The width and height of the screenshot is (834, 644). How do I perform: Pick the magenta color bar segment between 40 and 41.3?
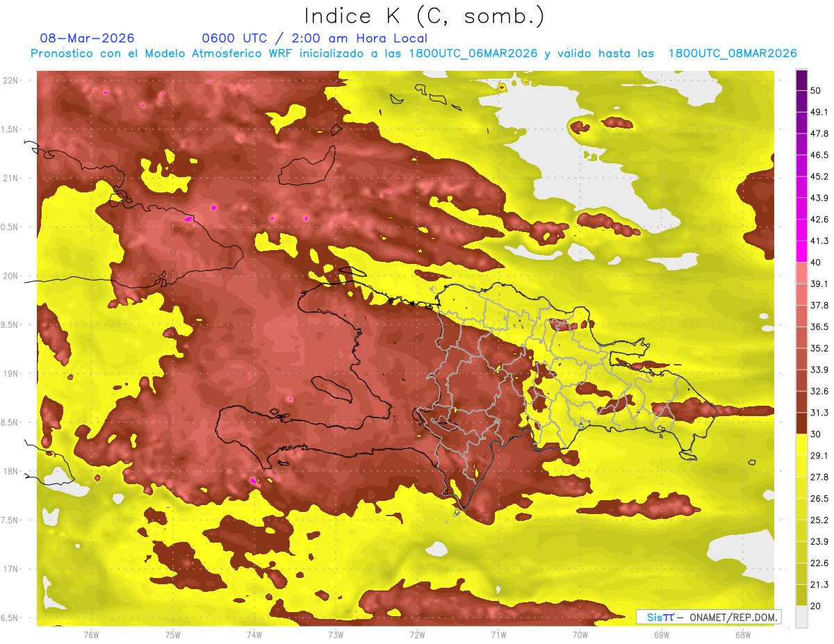801,251
